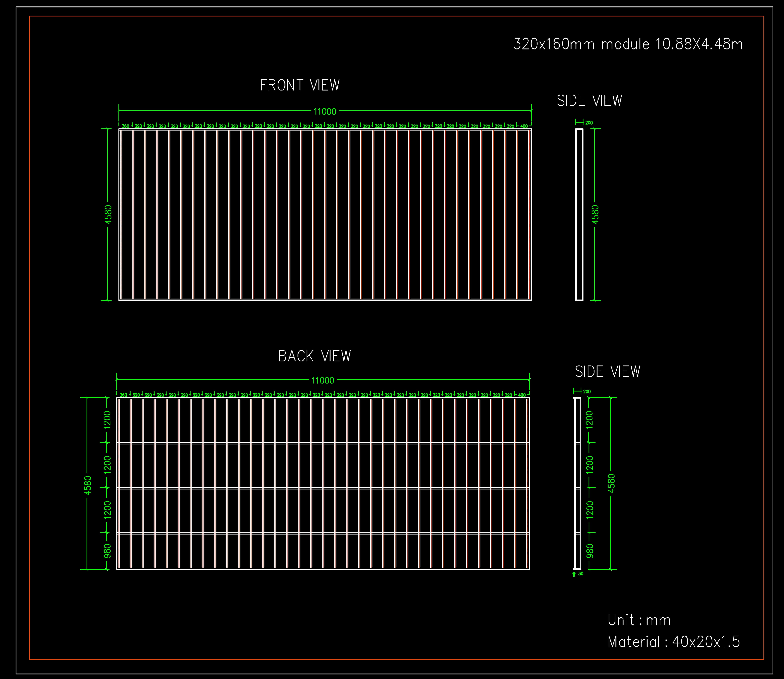Viewport: 784px width, 679px height.
Task: Select the 200 depth dimension on lower side view
Action: coord(587,392)
